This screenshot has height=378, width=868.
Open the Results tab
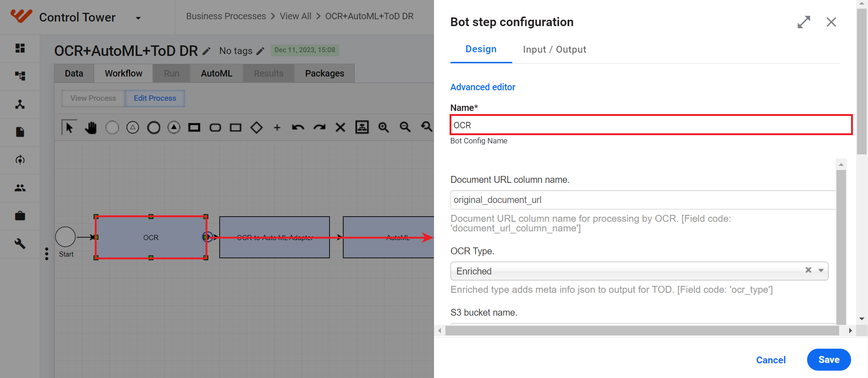coord(269,73)
